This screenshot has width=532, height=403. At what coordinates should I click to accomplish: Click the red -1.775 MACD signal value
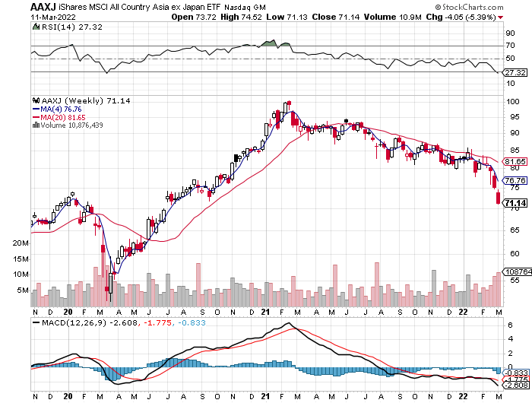[x=158, y=322]
